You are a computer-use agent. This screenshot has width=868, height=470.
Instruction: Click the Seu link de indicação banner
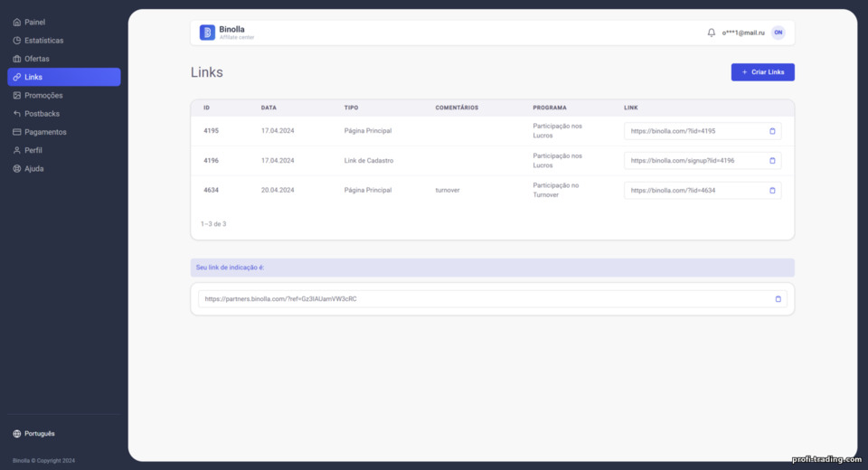[x=492, y=268]
